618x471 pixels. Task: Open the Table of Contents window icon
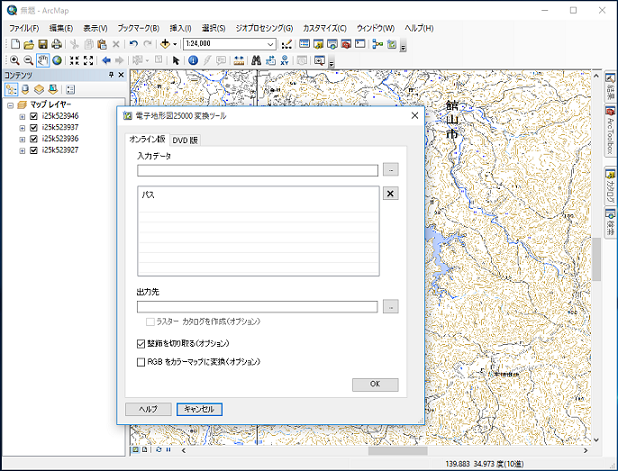point(304,44)
